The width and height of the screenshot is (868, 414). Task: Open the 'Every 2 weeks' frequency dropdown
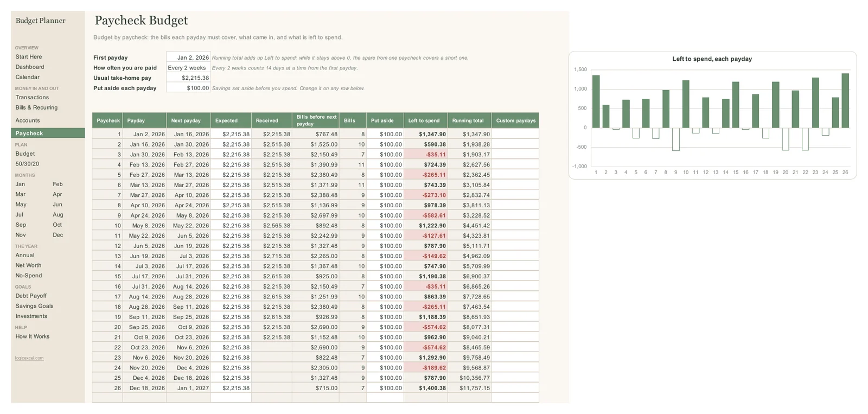pyautogui.click(x=188, y=68)
